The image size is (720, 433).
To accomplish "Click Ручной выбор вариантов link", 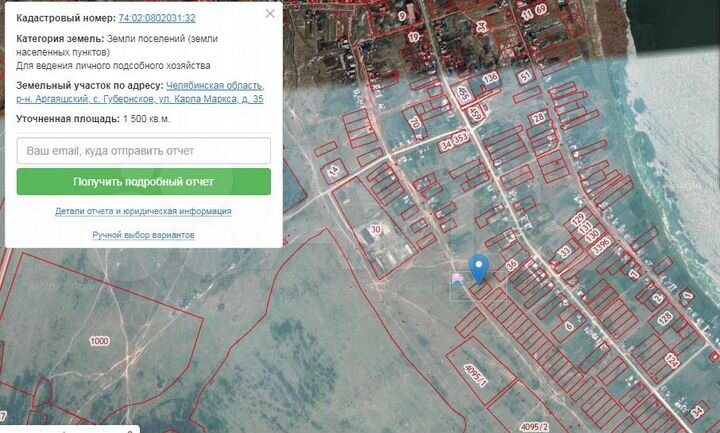I will 143,234.
